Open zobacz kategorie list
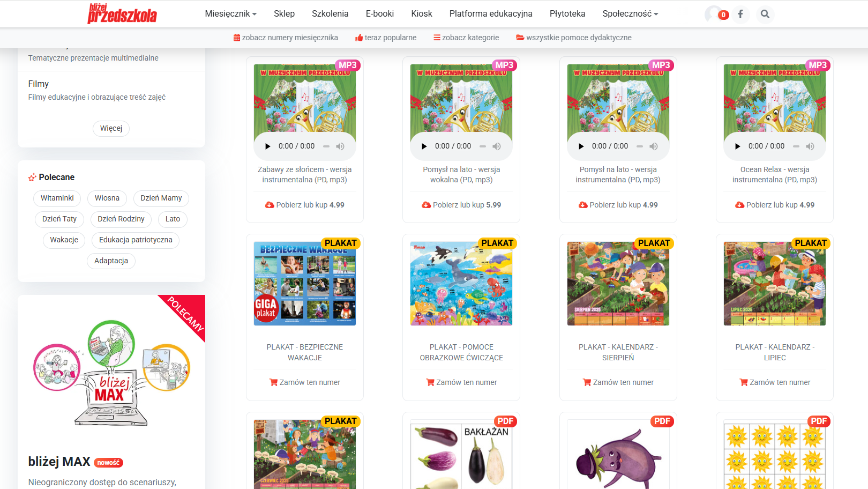This screenshot has width=868, height=489. tap(466, 38)
